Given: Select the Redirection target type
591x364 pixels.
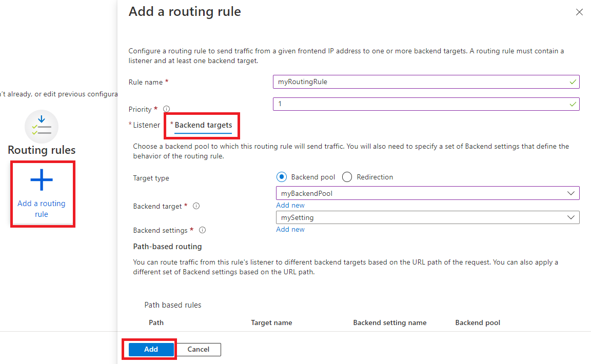Looking at the screenshot, I should [x=347, y=176].
